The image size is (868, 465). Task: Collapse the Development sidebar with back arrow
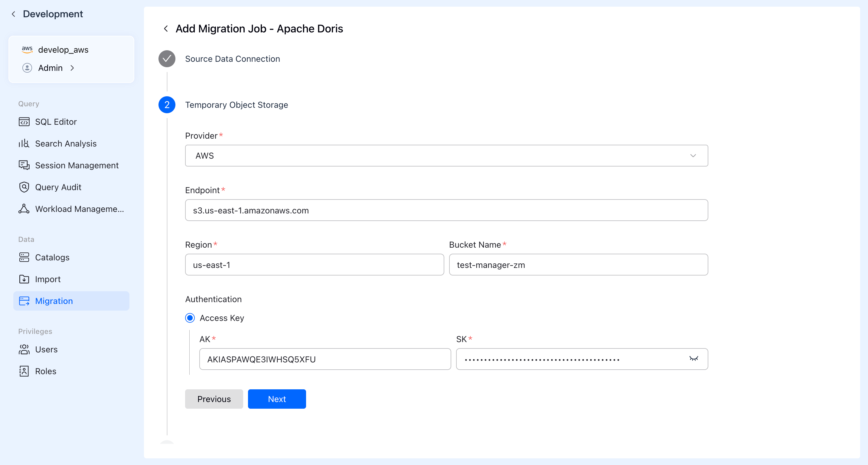tap(13, 14)
